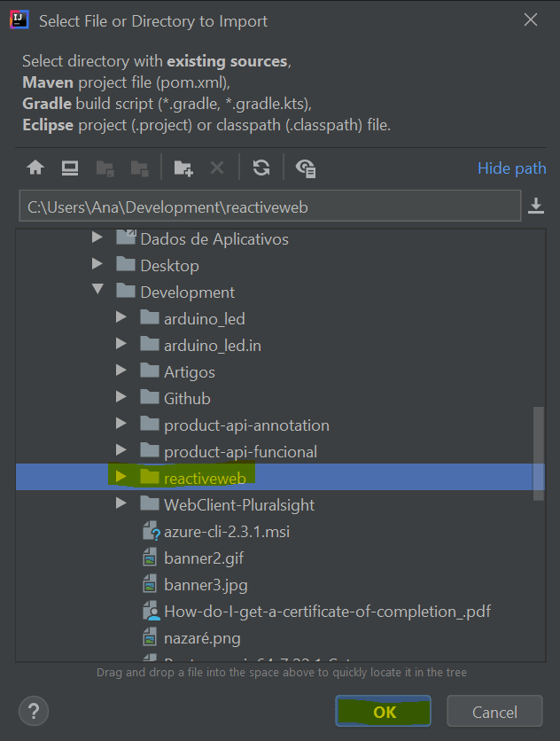
Task: Expand the reactiveweb folder
Action: point(121,476)
